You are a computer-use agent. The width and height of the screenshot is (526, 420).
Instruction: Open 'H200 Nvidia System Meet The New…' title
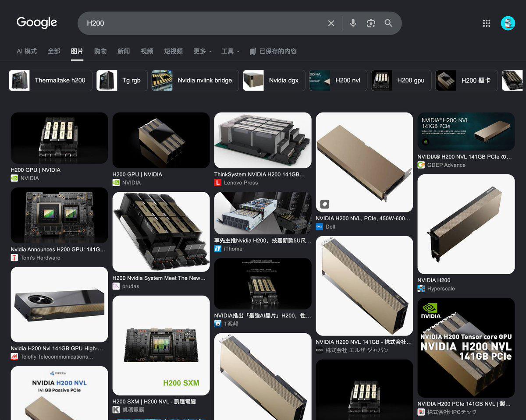click(x=159, y=278)
